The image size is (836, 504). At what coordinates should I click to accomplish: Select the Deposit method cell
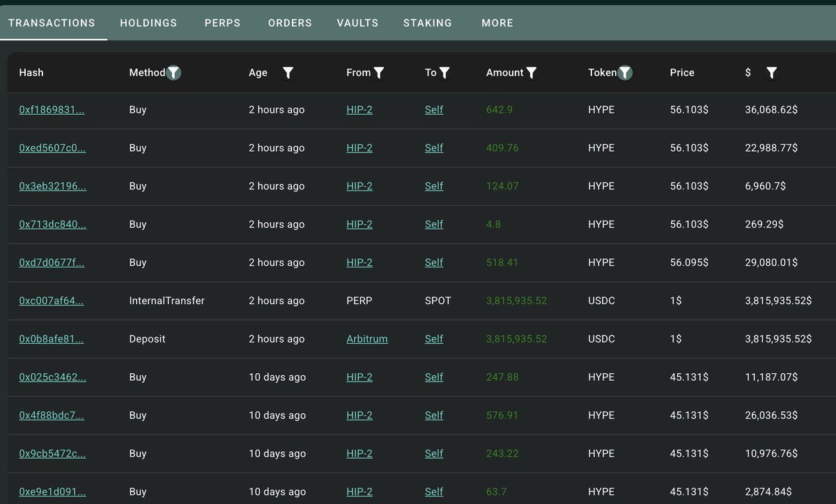[147, 340]
